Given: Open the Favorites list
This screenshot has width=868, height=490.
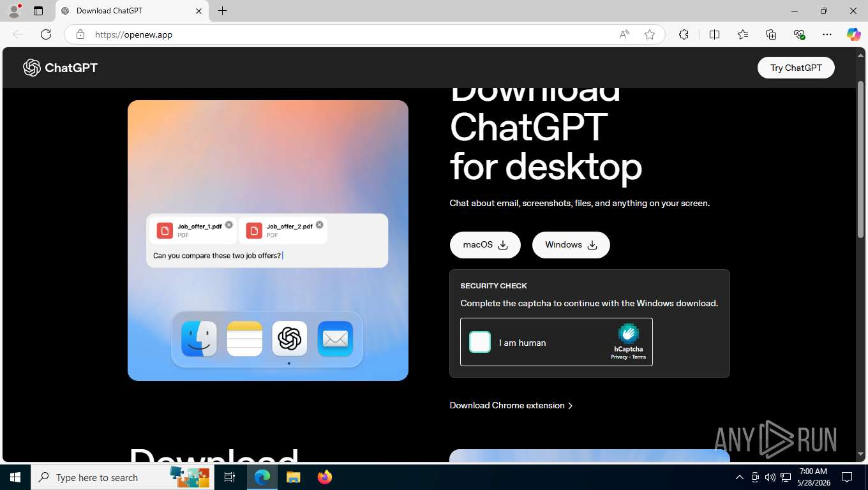Looking at the screenshot, I should tap(743, 34).
